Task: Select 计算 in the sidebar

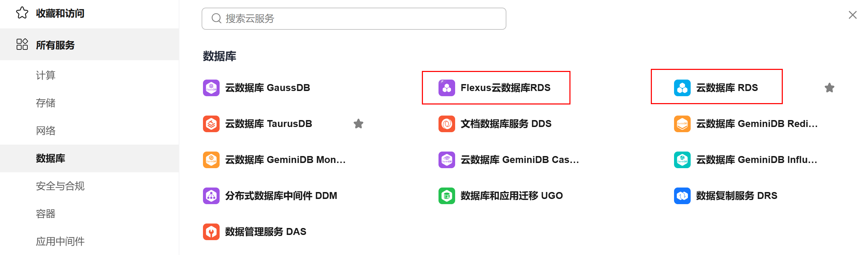Action: [46, 75]
